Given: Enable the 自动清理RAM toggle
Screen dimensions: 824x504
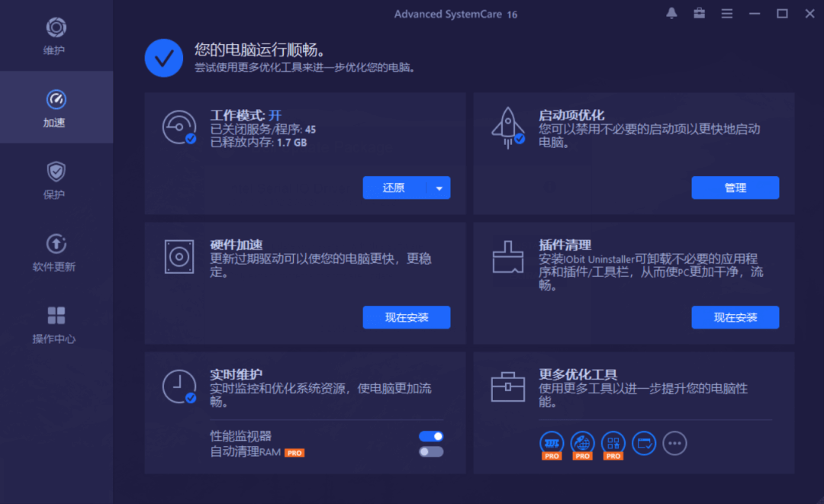Looking at the screenshot, I should coord(431,451).
